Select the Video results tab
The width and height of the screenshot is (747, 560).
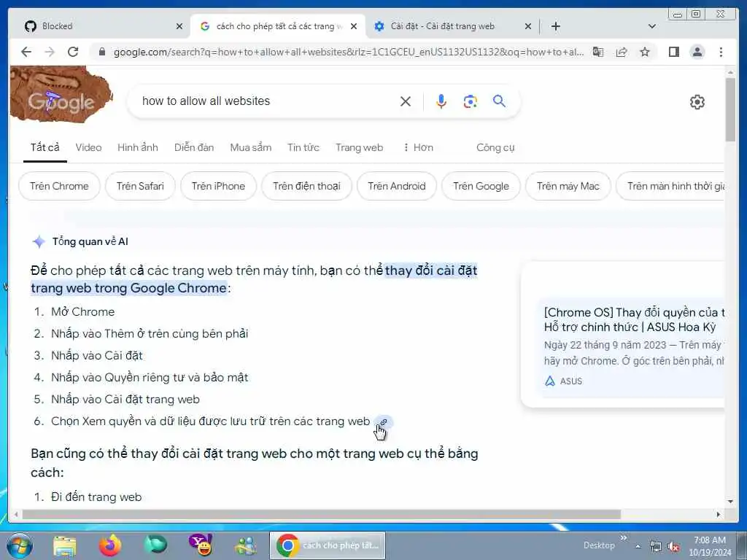(x=88, y=147)
